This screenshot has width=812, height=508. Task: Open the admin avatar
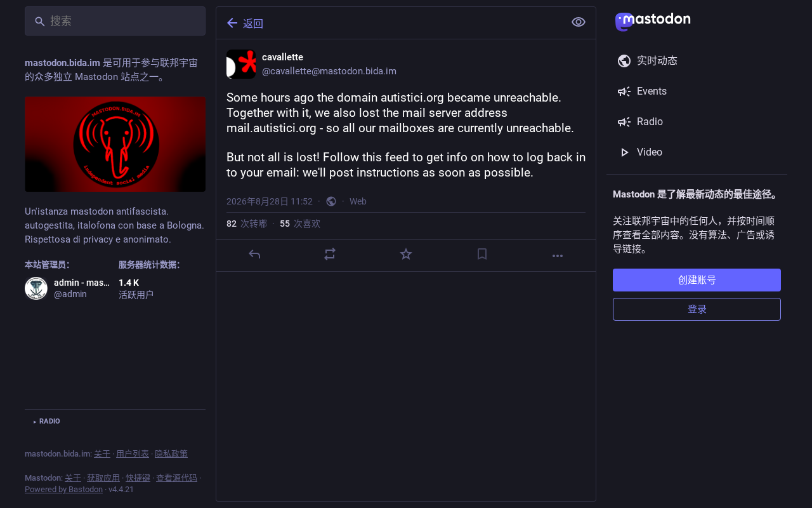36,288
